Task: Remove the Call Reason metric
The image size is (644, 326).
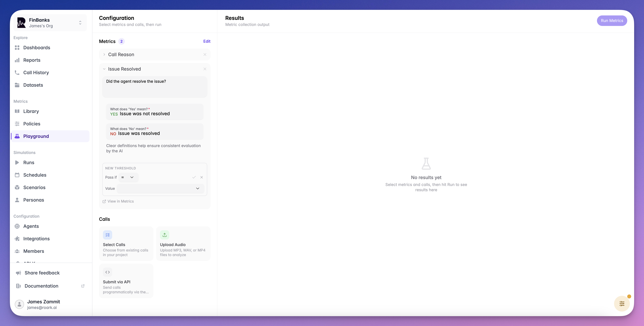Action: pyautogui.click(x=205, y=54)
